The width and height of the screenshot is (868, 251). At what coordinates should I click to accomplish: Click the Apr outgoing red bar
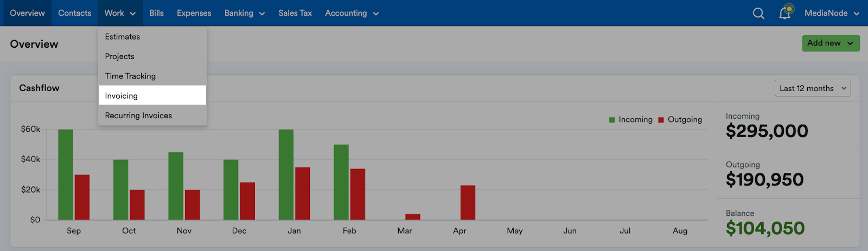(x=468, y=203)
